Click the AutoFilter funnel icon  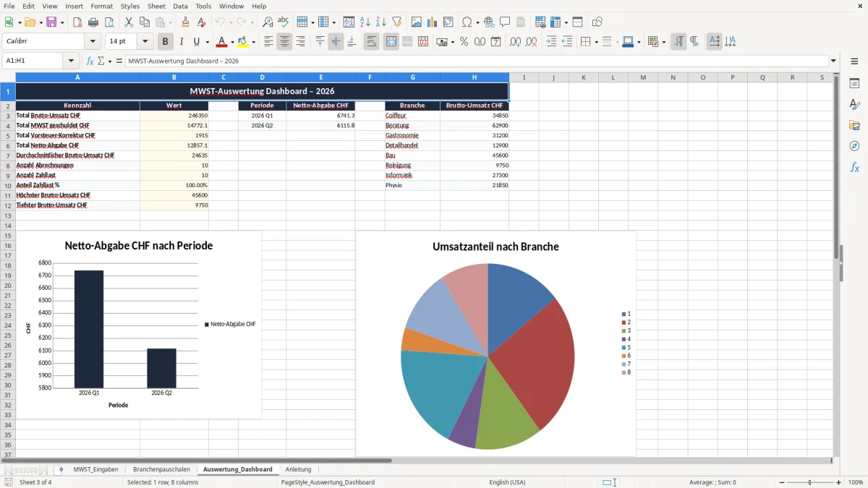click(x=397, y=22)
